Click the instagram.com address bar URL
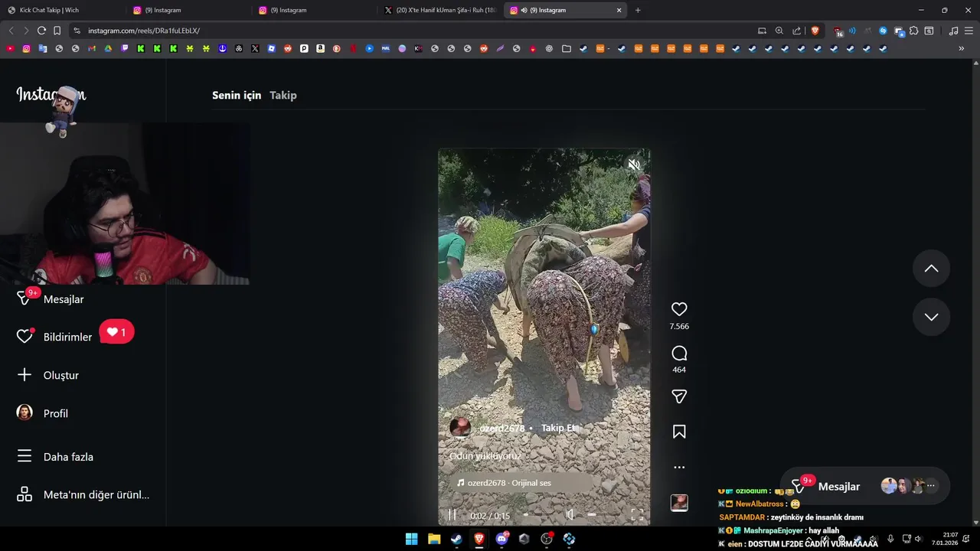The image size is (980, 551). pyautogui.click(x=144, y=31)
